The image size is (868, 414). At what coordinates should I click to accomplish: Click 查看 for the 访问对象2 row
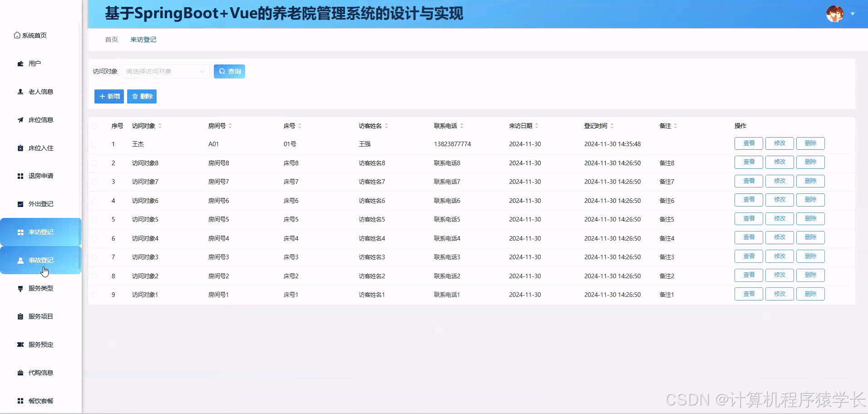click(749, 275)
